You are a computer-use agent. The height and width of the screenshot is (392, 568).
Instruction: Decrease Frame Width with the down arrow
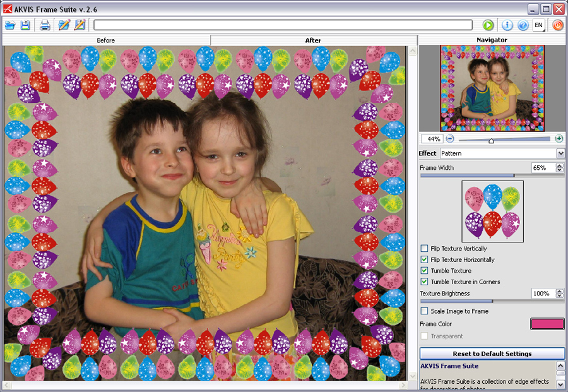click(x=560, y=170)
